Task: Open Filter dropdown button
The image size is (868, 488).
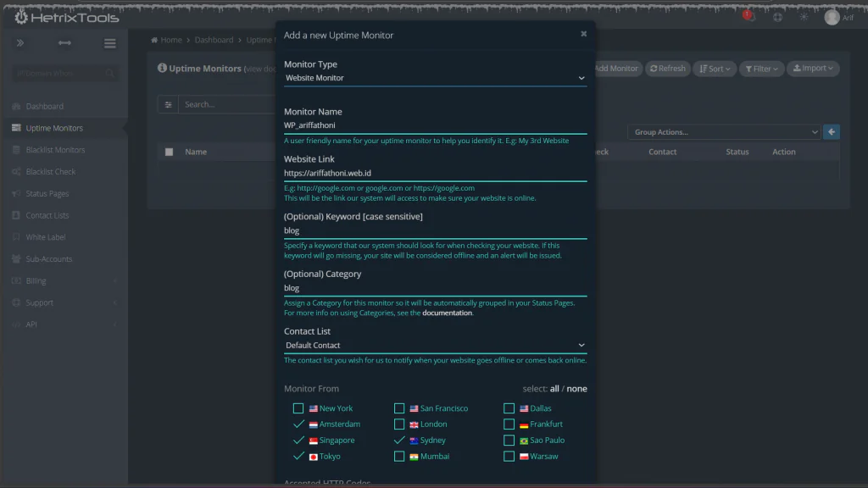Action: pos(761,69)
